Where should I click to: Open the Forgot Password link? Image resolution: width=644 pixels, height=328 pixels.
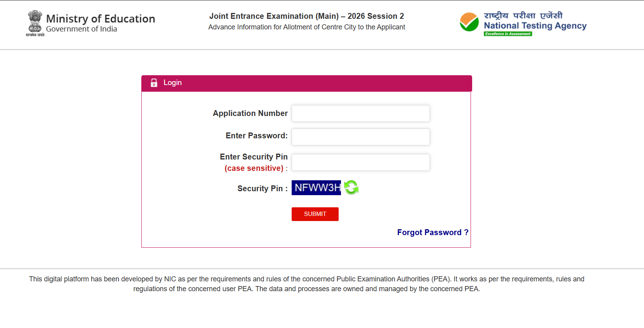[x=432, y=232]
